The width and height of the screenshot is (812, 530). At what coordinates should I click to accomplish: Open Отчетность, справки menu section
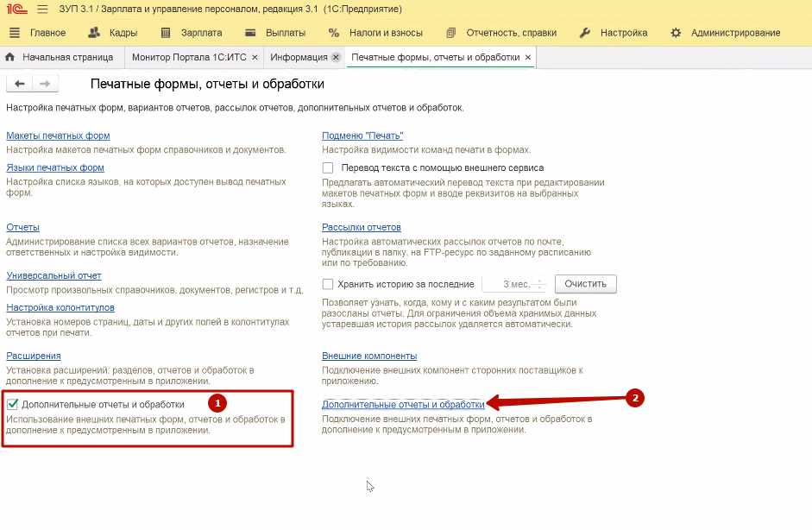[x=500, y=33]
